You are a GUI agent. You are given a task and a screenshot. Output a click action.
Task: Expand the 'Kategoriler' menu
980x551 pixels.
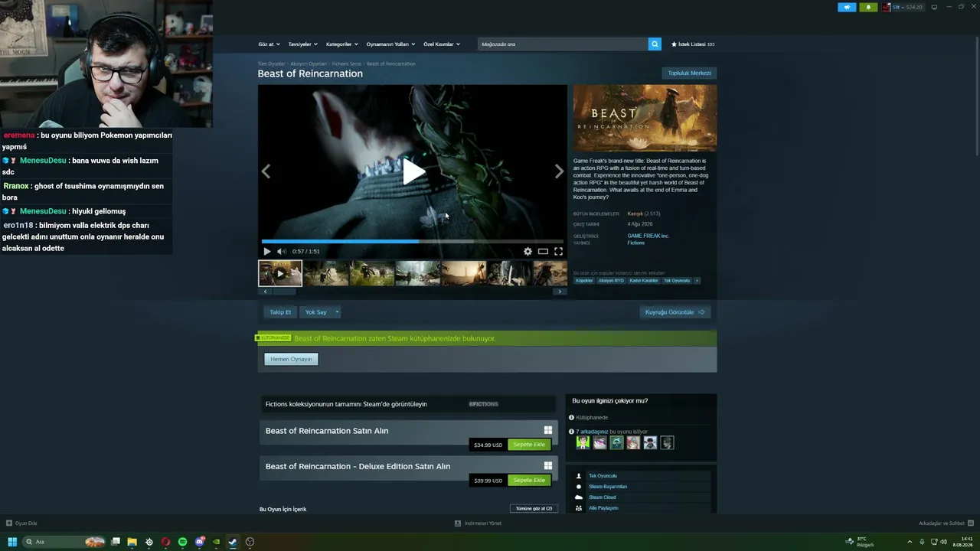tap(341, 44)
